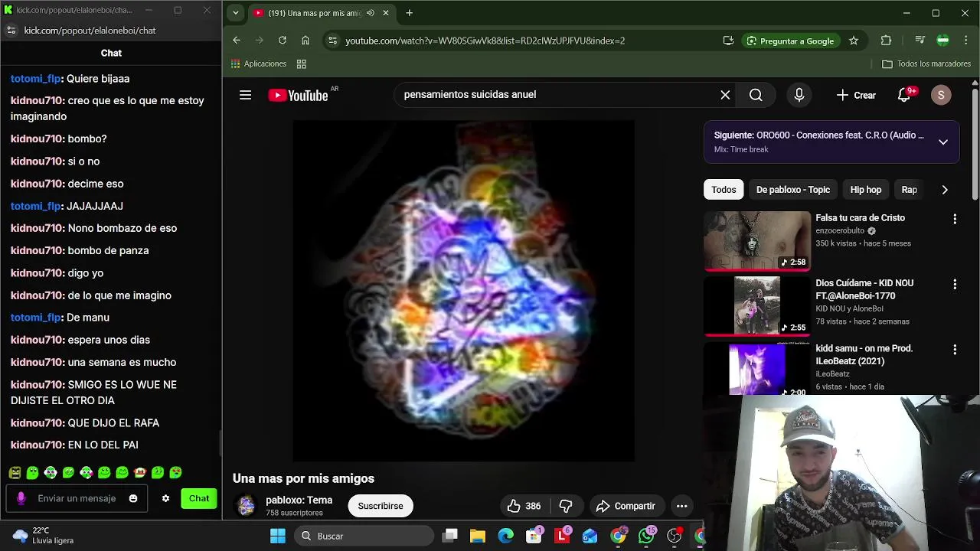The width and height of the screenshot is (980, 551).
Task: Open more actions ellipsis under video
Action: coord(681,506)
